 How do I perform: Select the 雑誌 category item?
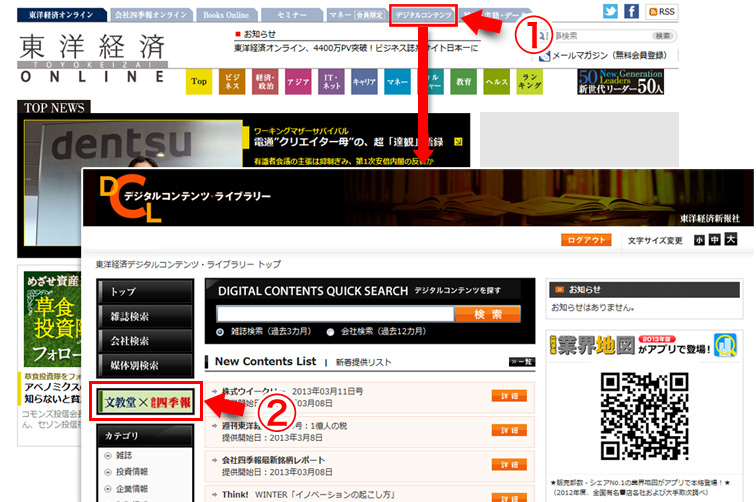pyautogui.click(x=123, y=455)
